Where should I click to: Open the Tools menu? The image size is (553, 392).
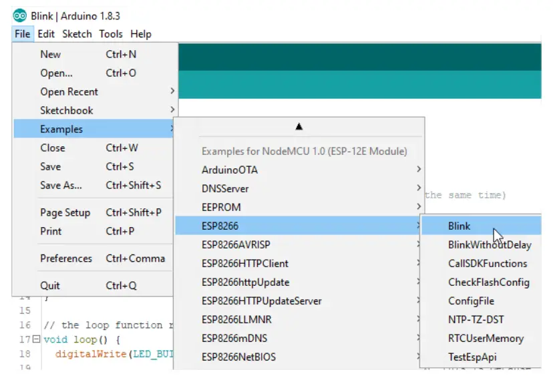111,34
